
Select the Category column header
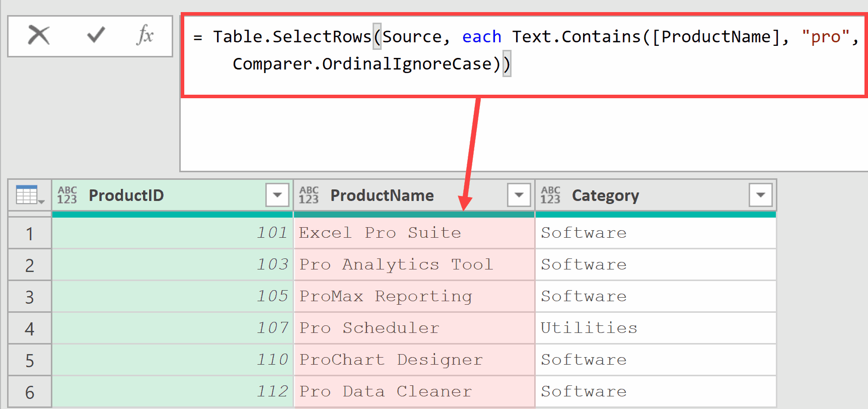(605, 195)
